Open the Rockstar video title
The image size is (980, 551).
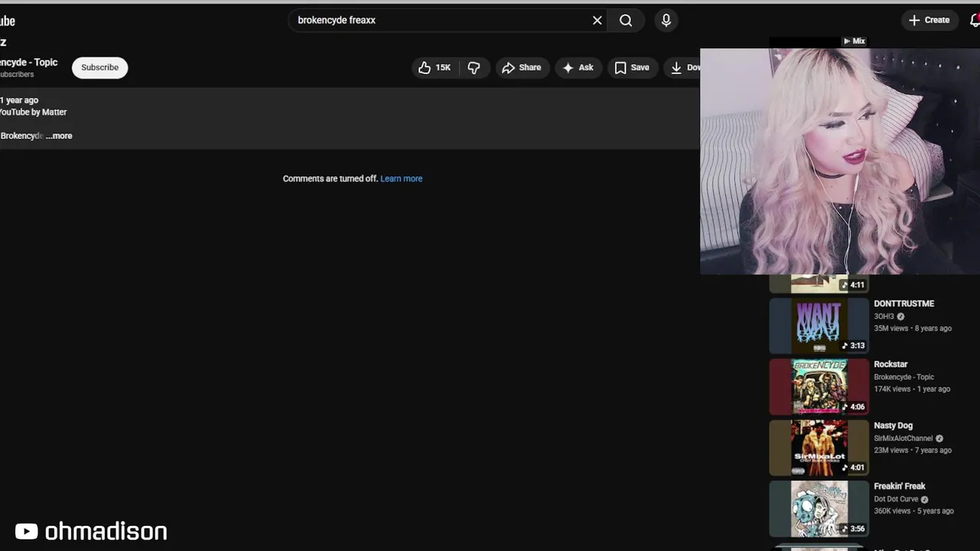tap(890, 364)
